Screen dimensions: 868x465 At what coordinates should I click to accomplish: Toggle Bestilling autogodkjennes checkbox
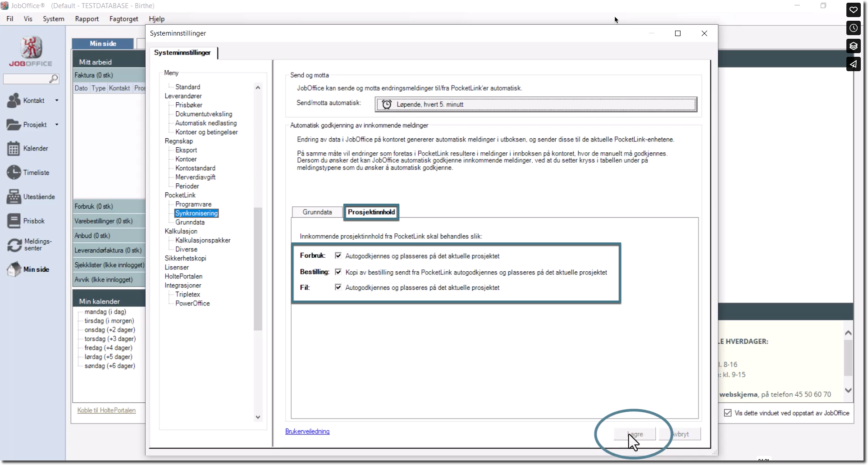pyautogui.click(x=338, y=272)
